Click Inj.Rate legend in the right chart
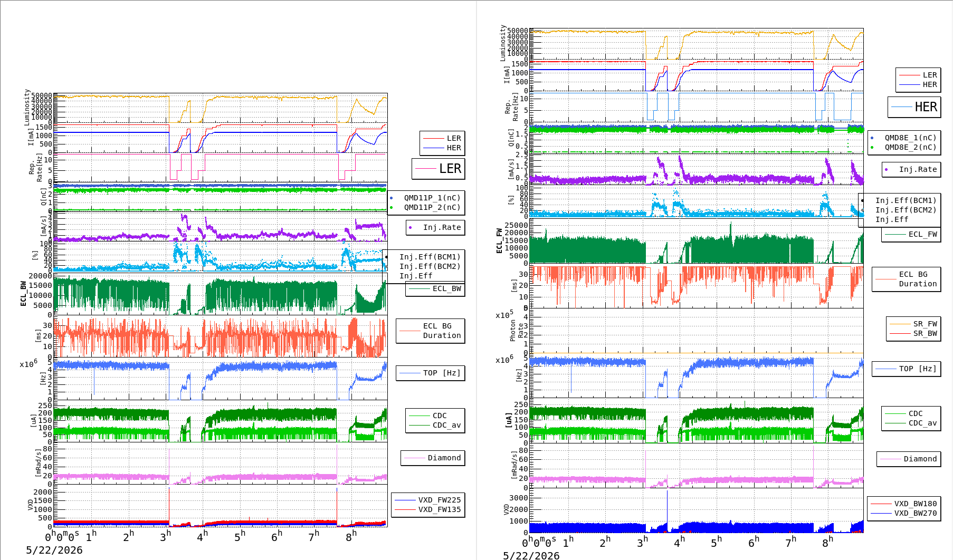This screenshot has width=953, height=560. 918,169
